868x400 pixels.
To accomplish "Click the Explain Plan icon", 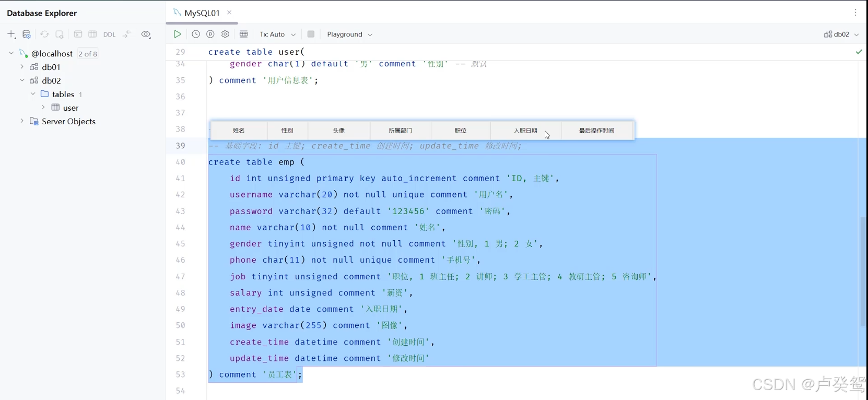I will [210, 34].
